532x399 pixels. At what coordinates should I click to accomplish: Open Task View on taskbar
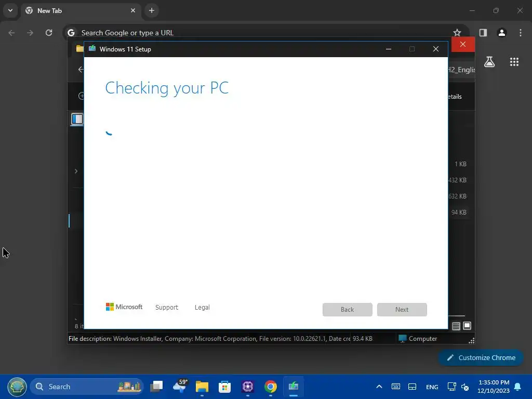(x=156, y=387)
